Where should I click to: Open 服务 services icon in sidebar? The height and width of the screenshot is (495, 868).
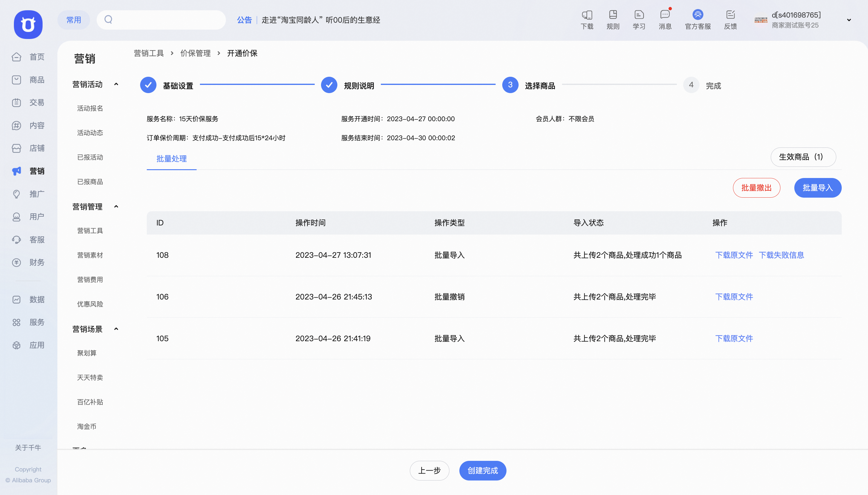(16, 322)
